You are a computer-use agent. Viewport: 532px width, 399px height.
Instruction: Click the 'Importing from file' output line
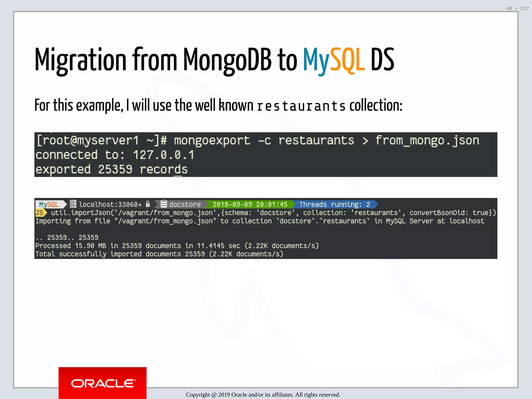point(260,221)
